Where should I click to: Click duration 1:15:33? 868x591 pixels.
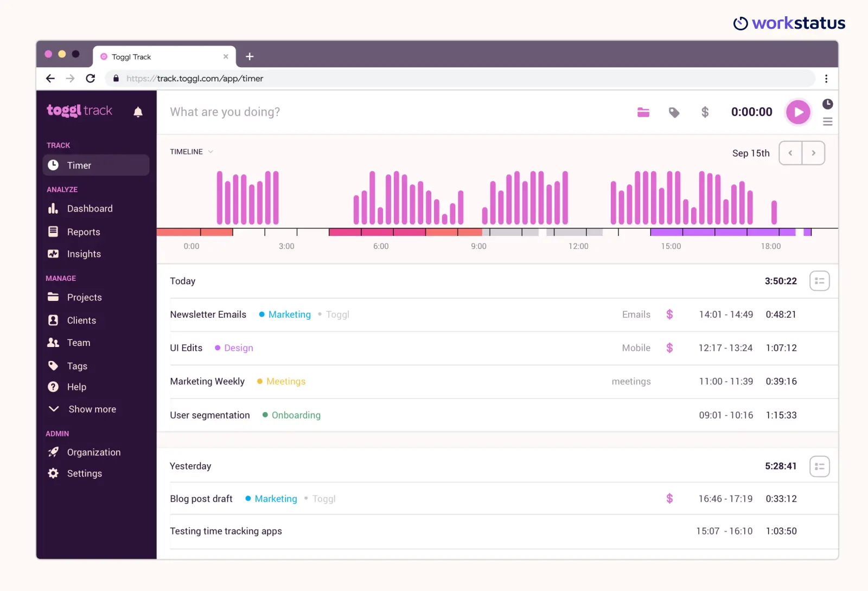click(x=781, y=415)
